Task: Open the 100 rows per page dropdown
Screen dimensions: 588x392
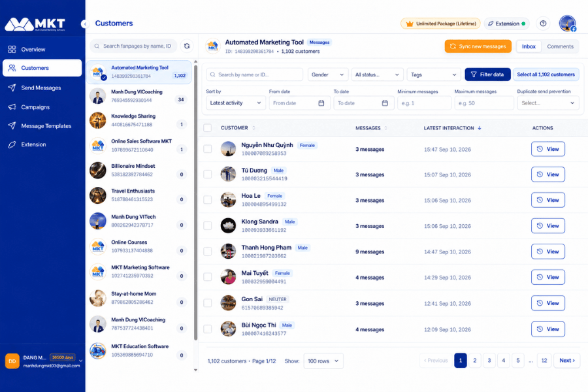Action: pyautogui.click(x=323, y=361)
